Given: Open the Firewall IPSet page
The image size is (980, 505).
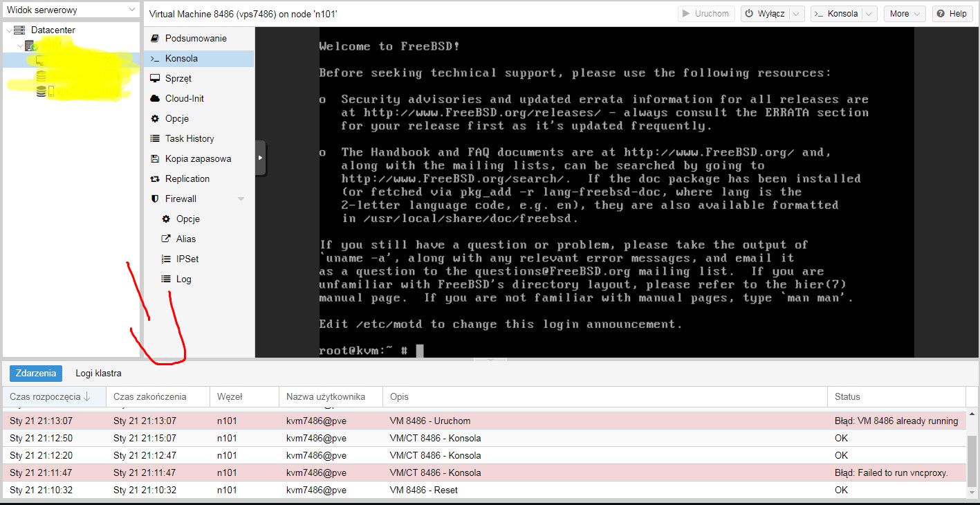Looking at the screenshot, I should click(187, 259).
